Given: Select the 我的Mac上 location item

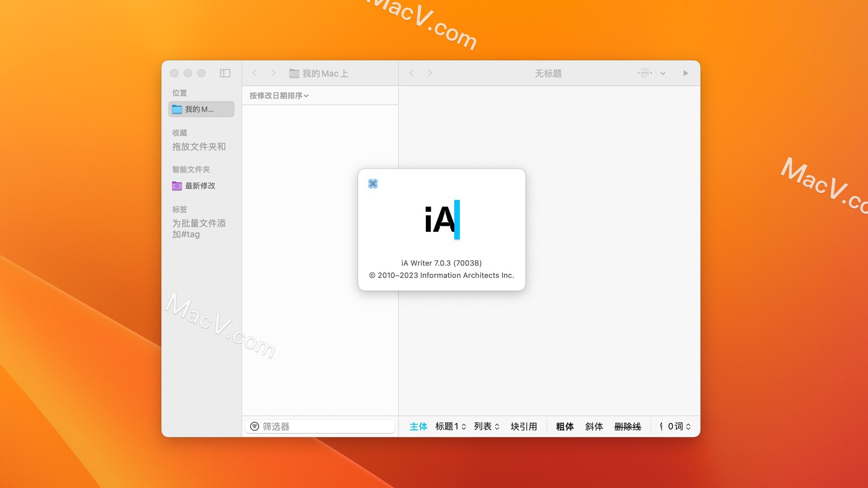Looking at the screenshot, I should pyautogui.click(x=200, y=108).
